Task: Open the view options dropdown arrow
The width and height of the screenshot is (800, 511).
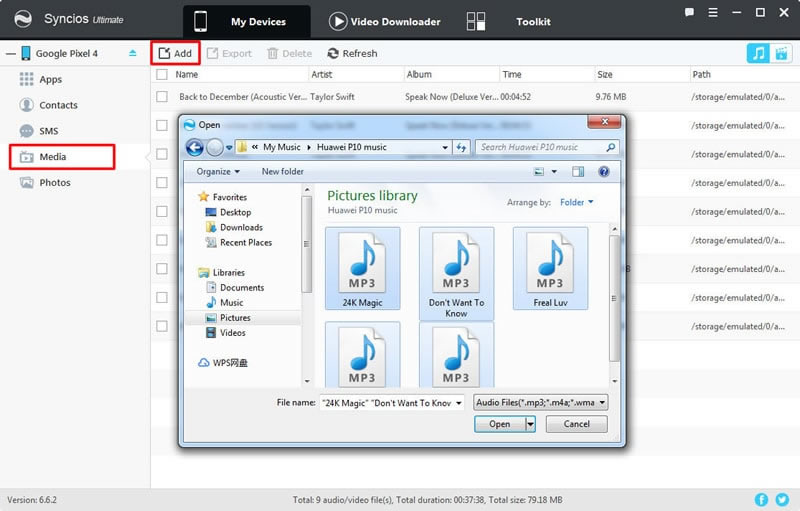Action: (x=554, y=172)
